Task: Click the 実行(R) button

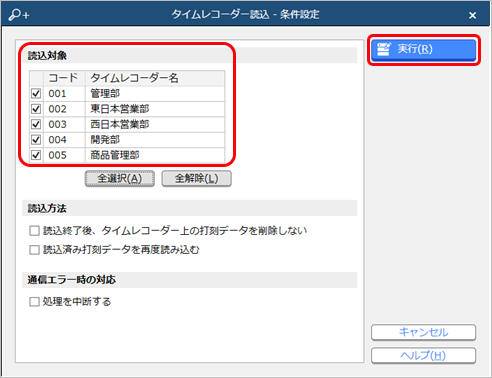Action: click(x=424, y=50)
